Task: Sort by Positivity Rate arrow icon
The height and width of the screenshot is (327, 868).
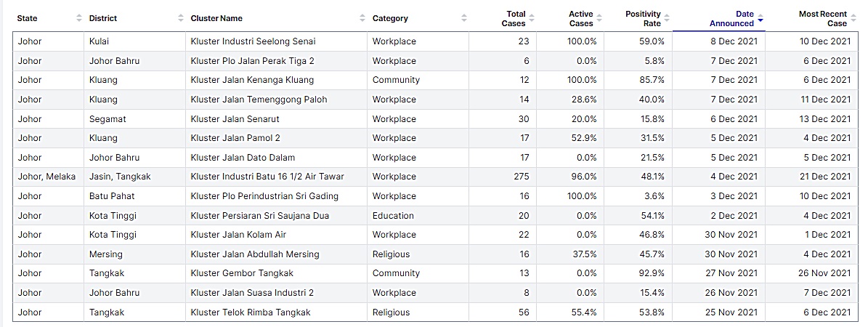Action: pos(667,18)
